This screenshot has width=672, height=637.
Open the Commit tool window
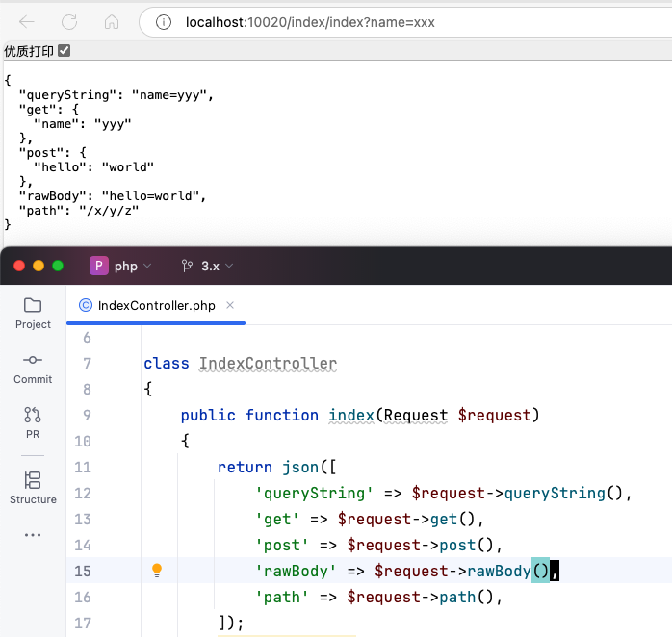(33, 369)
